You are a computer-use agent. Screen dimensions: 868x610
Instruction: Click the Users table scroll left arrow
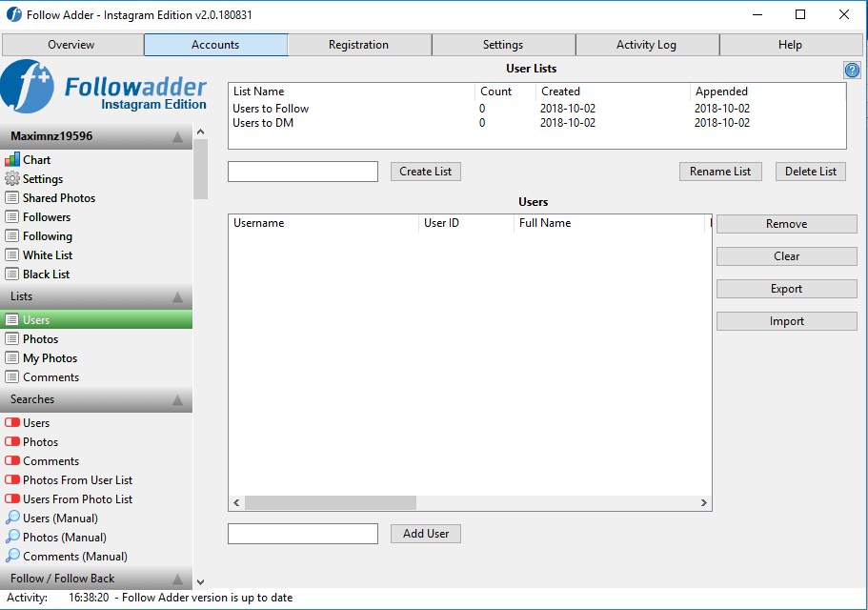click(x=236, y=502)
